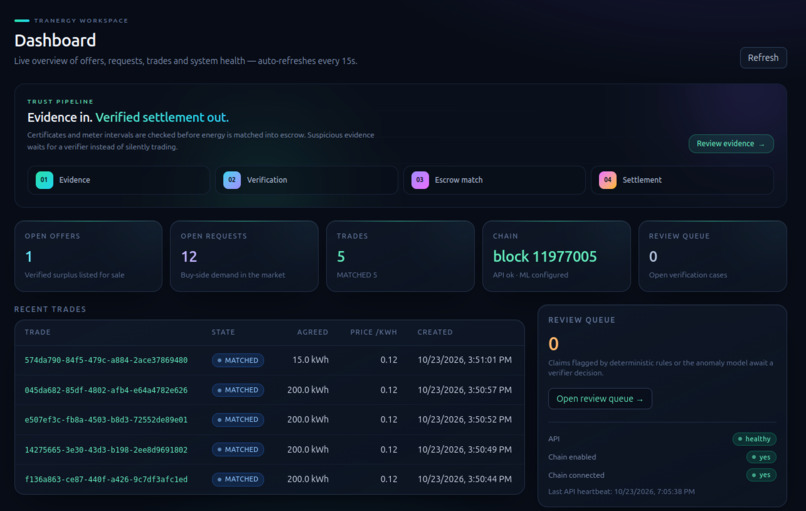Click created time 10/23/2026, 3:50:52 PM
The height and width of the screenshot is (511, 806).
coord(465,419)
